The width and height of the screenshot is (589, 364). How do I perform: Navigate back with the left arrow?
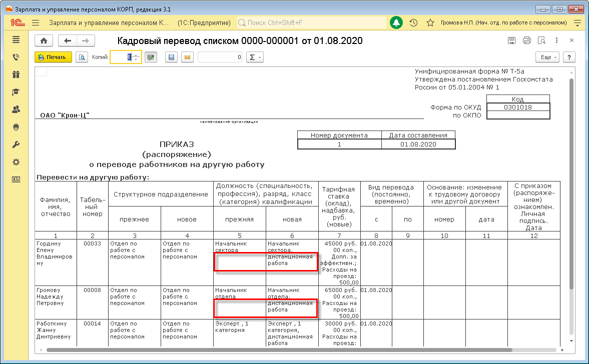coord(68,41)
